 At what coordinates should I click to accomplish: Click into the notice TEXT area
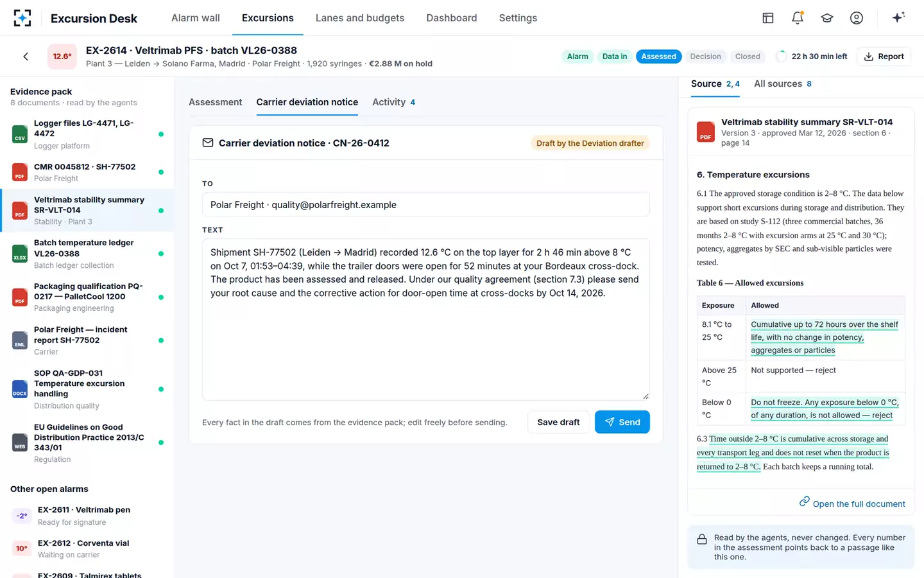pyautogui.click(x=426, y=320)
